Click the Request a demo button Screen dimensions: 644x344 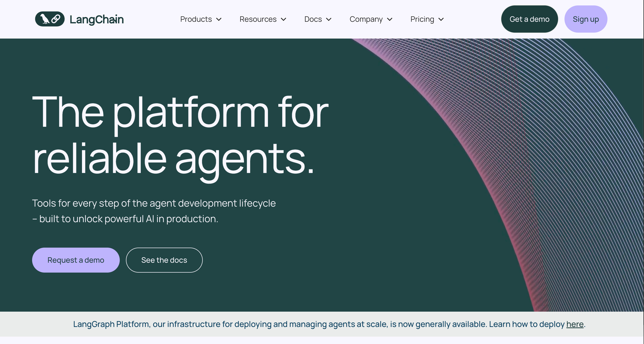76,260
